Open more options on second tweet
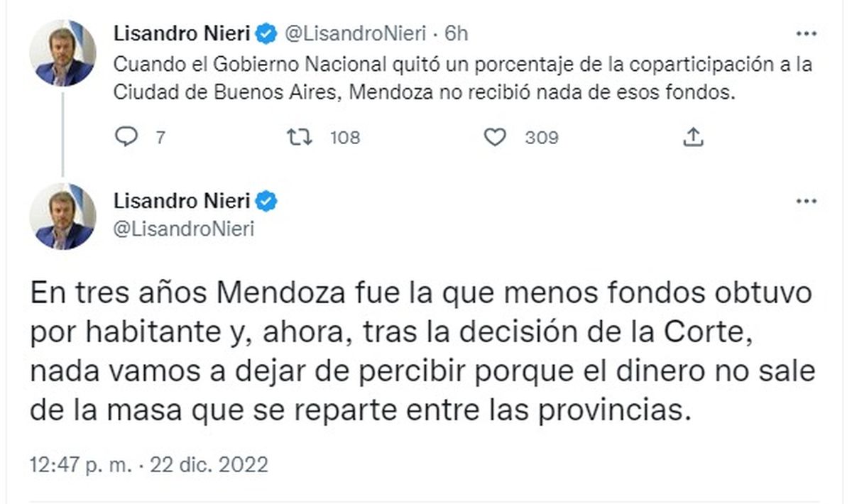The image size is (852, 504). (807, 202)
